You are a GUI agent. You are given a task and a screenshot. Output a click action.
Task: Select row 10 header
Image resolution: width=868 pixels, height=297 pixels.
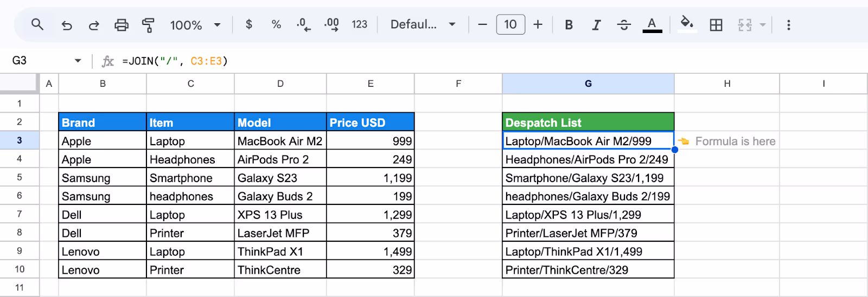coord(20,269)
